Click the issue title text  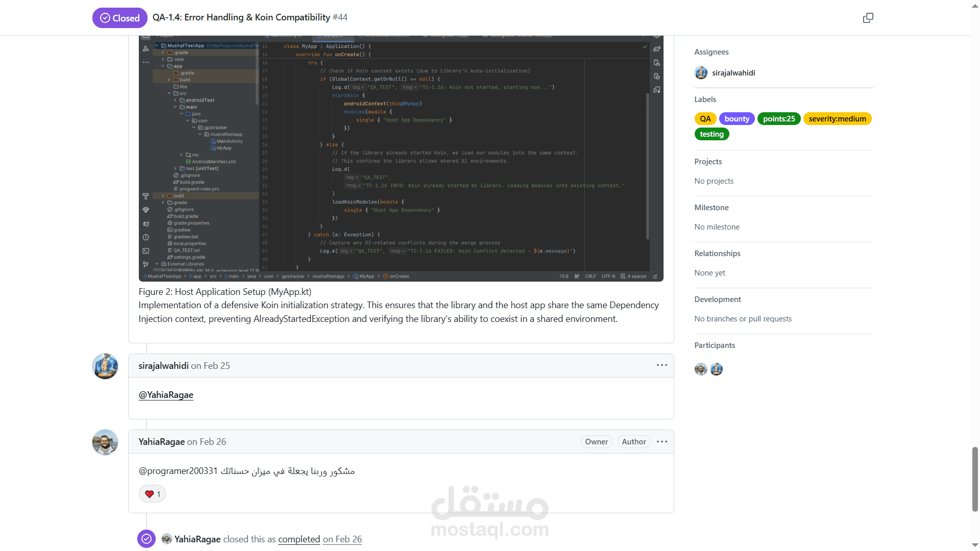[241, 17]
